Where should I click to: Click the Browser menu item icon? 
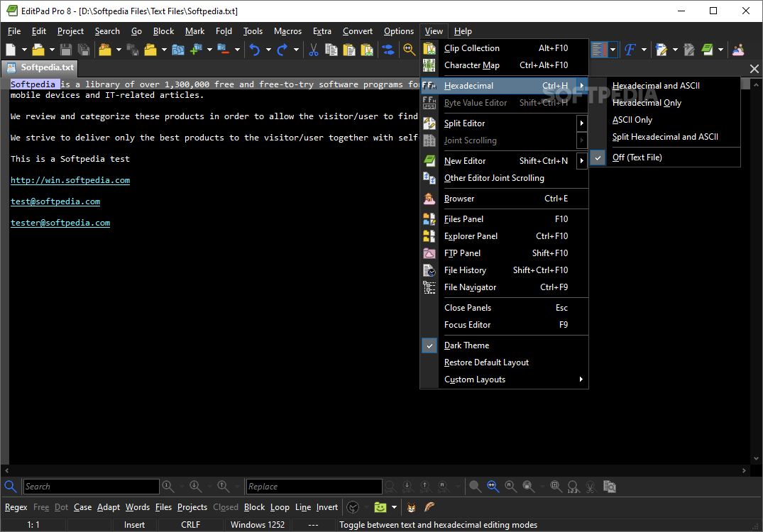pos(429,199)
